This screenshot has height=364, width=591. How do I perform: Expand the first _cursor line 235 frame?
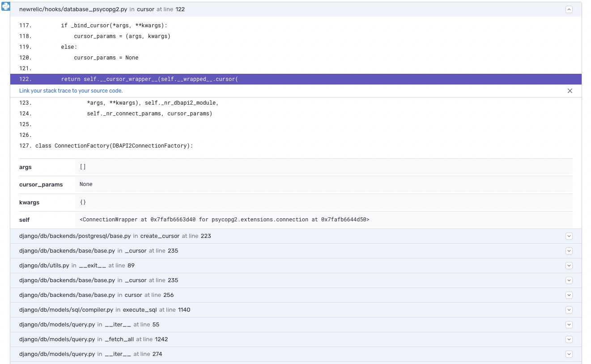pyautogui.click(x=569, y=251)
